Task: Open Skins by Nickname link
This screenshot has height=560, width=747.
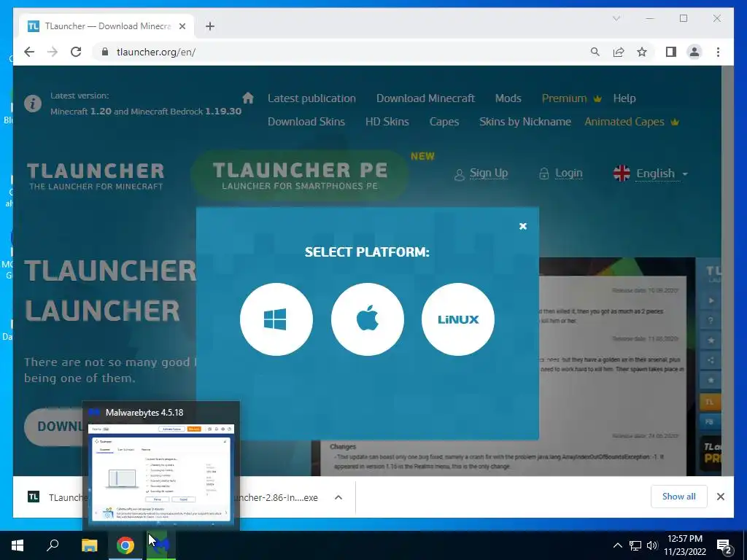Action: 525,122
